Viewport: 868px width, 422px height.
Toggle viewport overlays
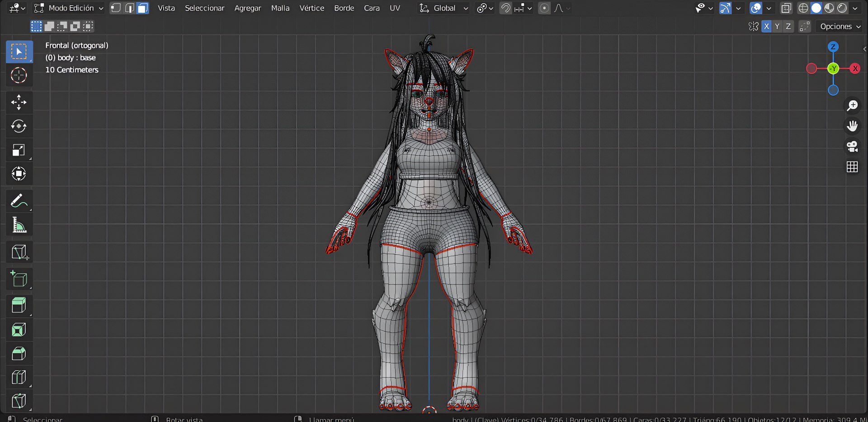tap(755, 8)
